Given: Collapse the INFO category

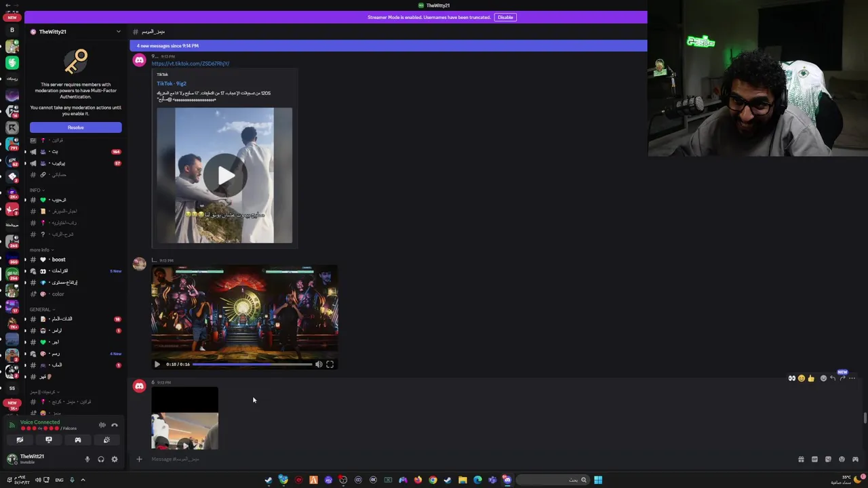Looking at the screenshot, I should tap(37, 190).
